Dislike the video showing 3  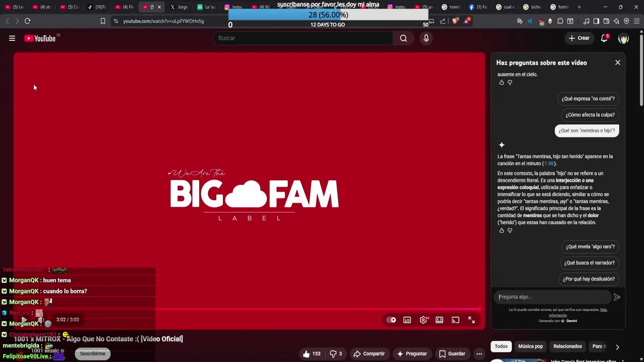pyautogui.click(x=336, y=354)
